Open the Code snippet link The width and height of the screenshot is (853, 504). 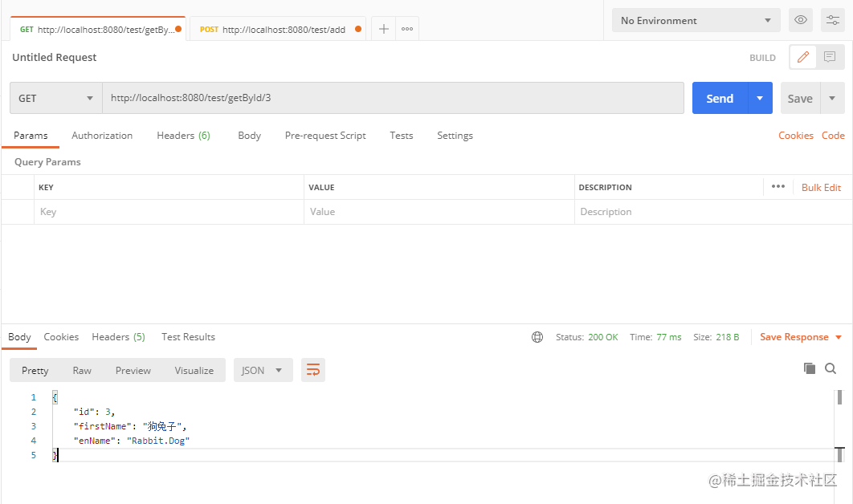[x=833, y=136]
